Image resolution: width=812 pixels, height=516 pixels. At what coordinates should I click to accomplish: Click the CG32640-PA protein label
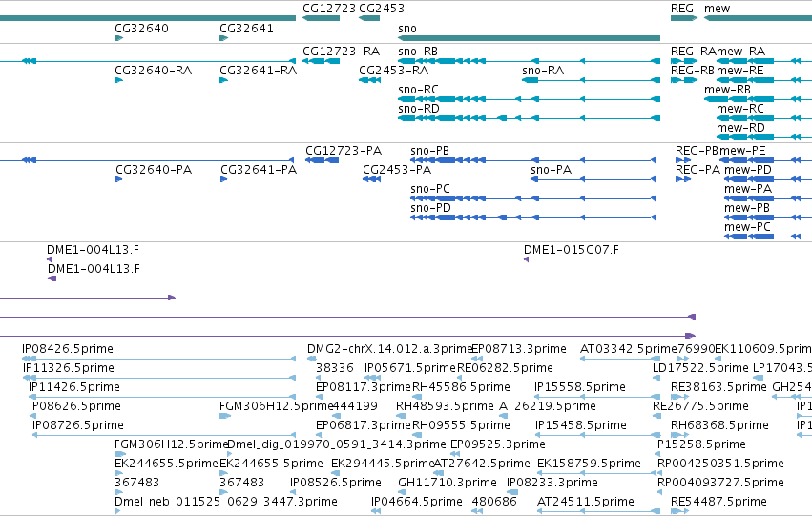click(x=154, y=170)
